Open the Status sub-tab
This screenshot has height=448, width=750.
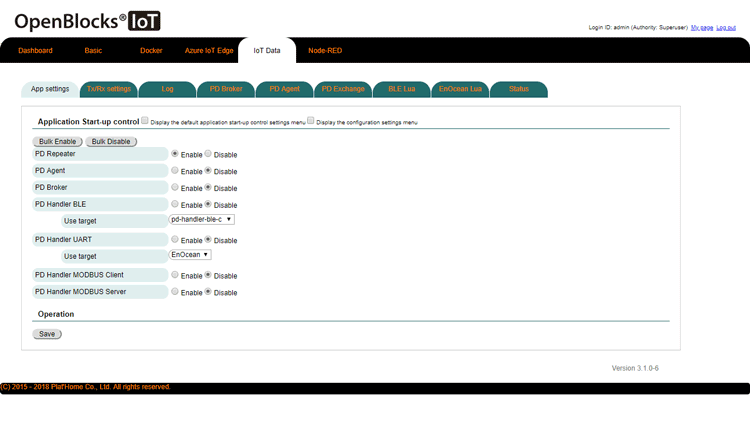coord(518,89)
